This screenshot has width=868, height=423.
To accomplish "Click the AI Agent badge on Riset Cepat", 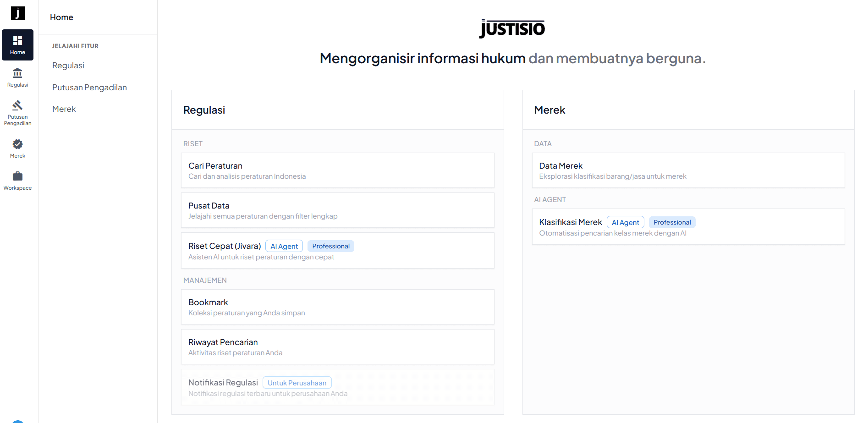I will click(284, 246).
